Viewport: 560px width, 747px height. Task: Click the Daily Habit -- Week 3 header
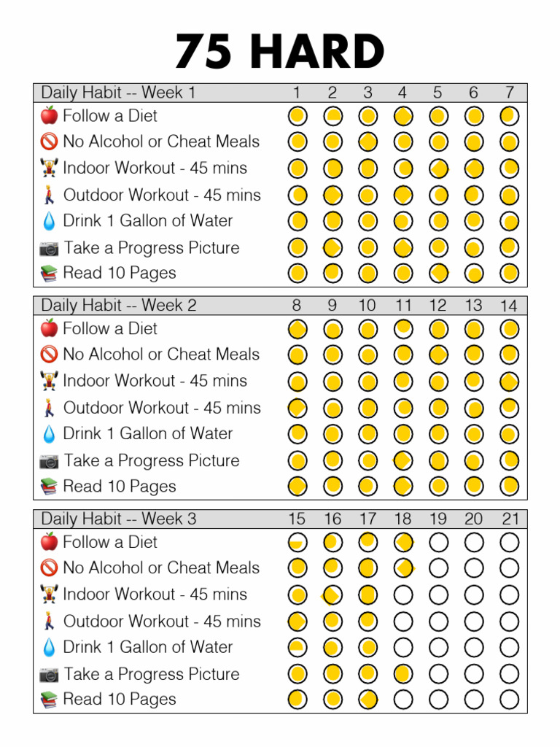pyautogui.click(x=119, y=519)
